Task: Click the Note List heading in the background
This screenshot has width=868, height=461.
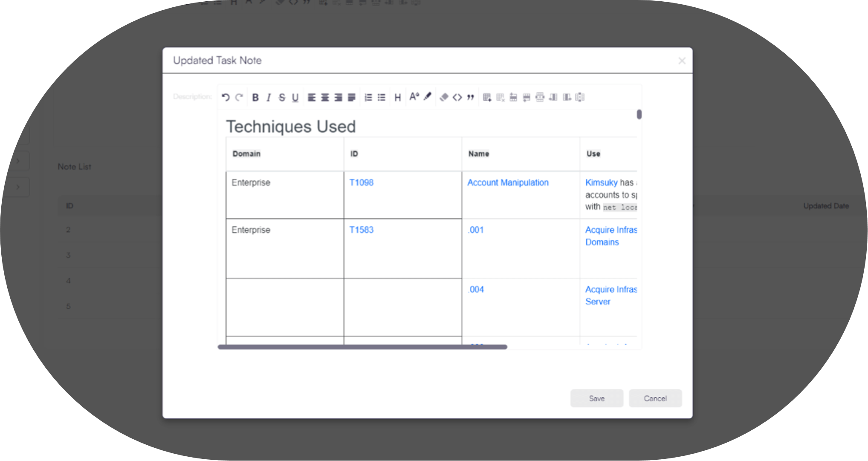Action: (x=75, y=167)
